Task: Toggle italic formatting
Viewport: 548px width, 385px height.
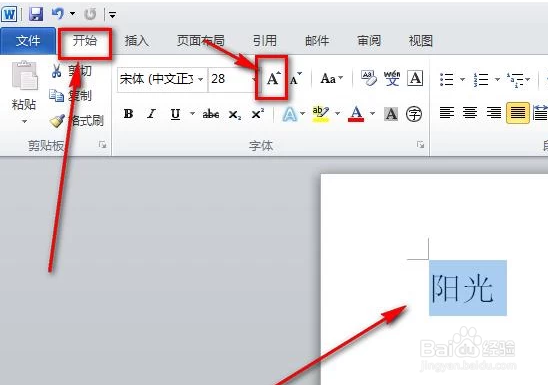Action: tap(151, 114)
